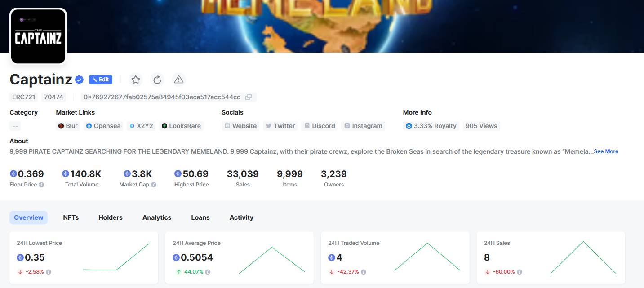The width and height of the screenshot is (644, 288).
Task: Click the warning report icon
Action: [x=179, y=80]
